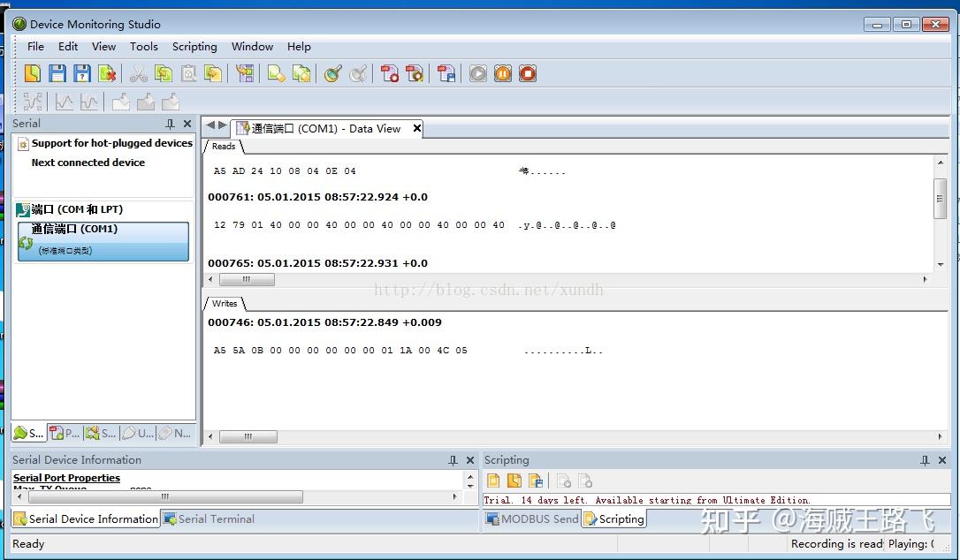Switch to the COM1 Data View tab

tap(325, 129)
